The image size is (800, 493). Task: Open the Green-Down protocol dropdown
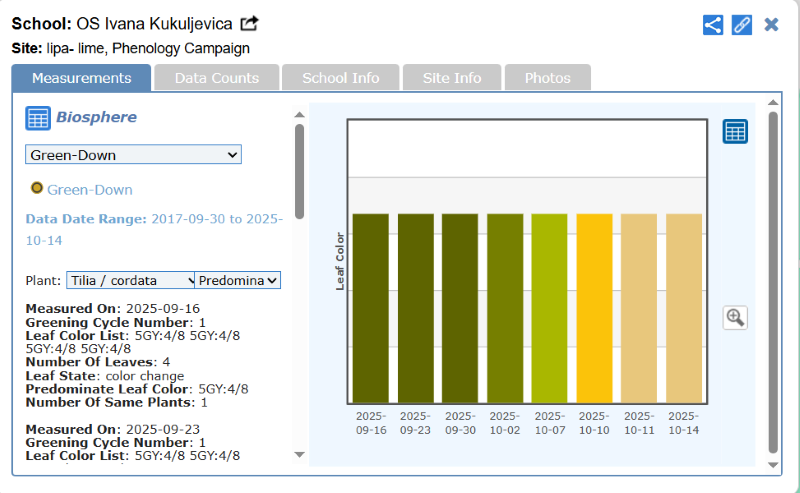(133, 155)
